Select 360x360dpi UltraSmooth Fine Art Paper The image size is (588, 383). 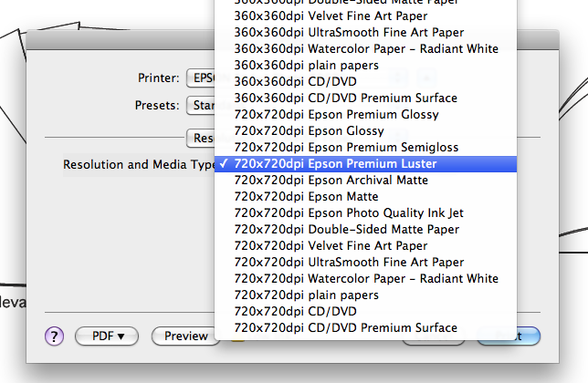point(365,33)
